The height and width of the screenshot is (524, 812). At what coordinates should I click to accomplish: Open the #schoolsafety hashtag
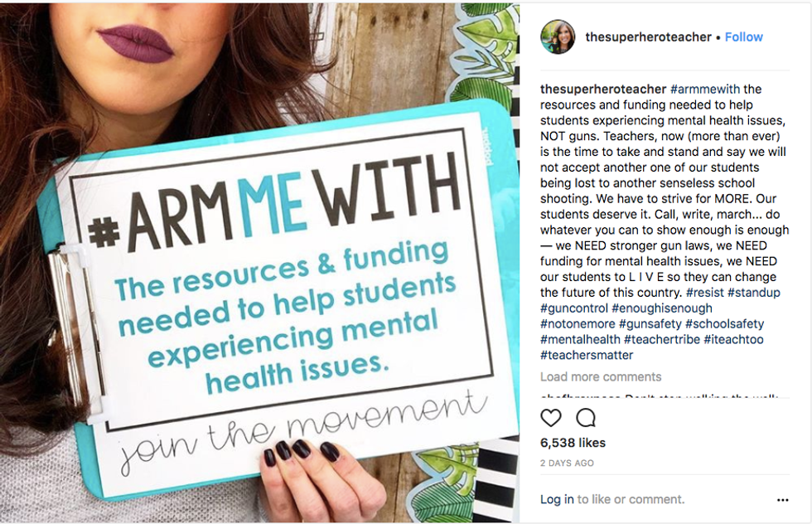(724, 324)
